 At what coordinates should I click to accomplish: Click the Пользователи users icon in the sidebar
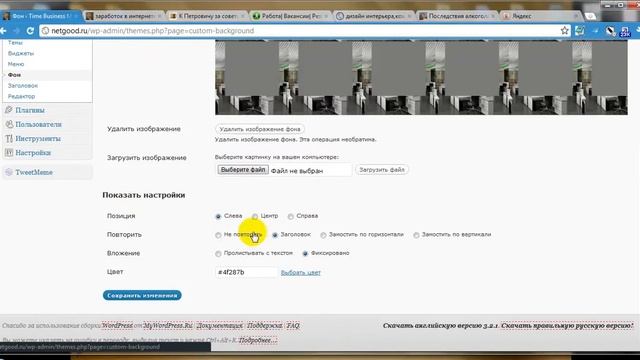pos(9,124)
